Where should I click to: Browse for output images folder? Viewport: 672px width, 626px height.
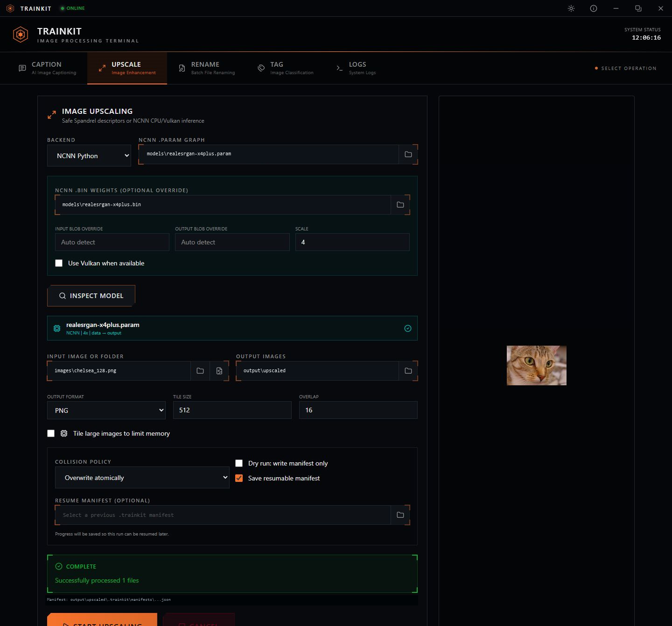click(x=408, y=371)
